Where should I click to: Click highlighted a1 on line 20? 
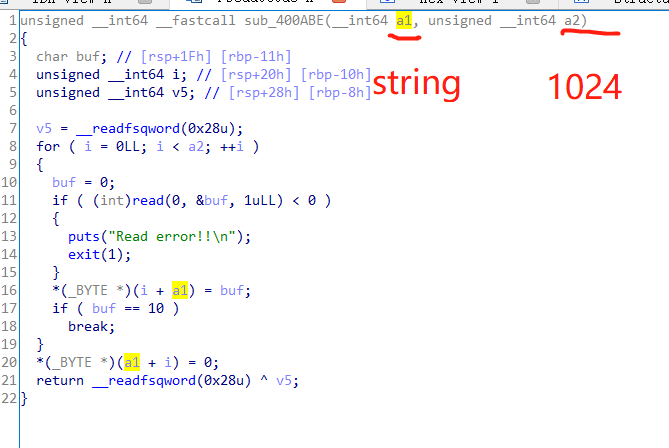[132, 363]
